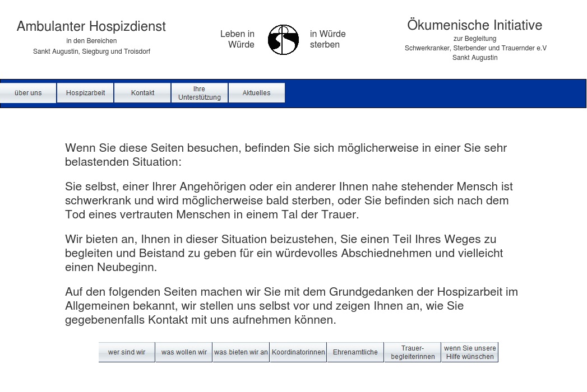Click "wenn Sie unsere Hilfe wünschen"
Image resolution: width=587 pixels, height=392 pixels.
pyautogui.click(x=469, y=352)
